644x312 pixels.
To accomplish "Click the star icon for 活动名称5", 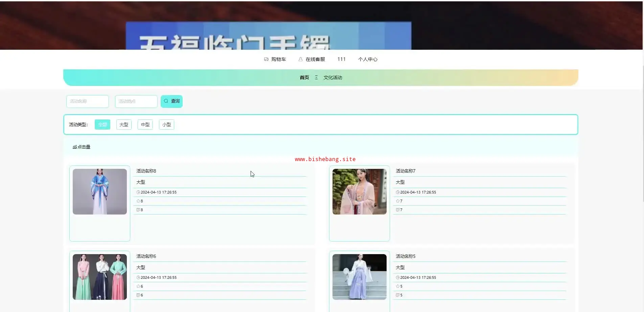I will point(398,286).
